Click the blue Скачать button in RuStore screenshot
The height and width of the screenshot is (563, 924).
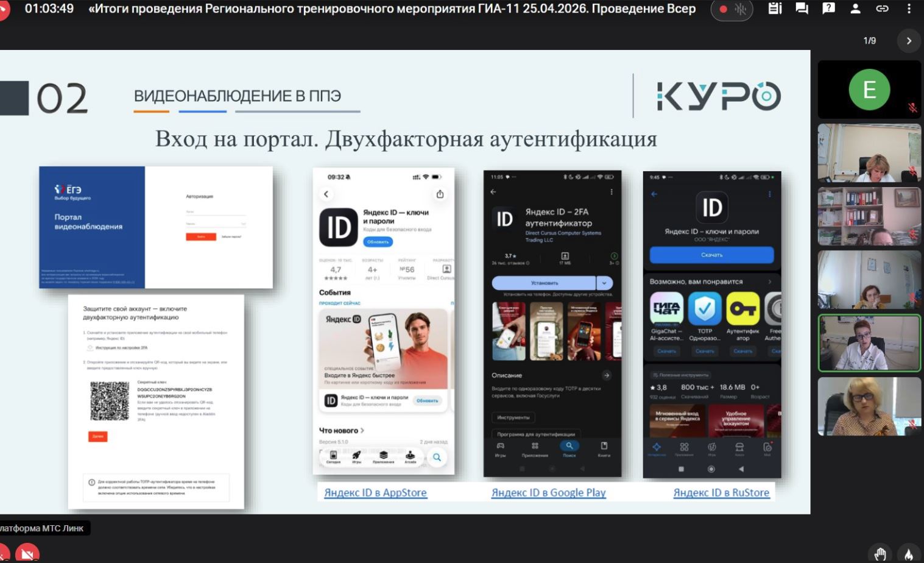[x=711, y=255]
